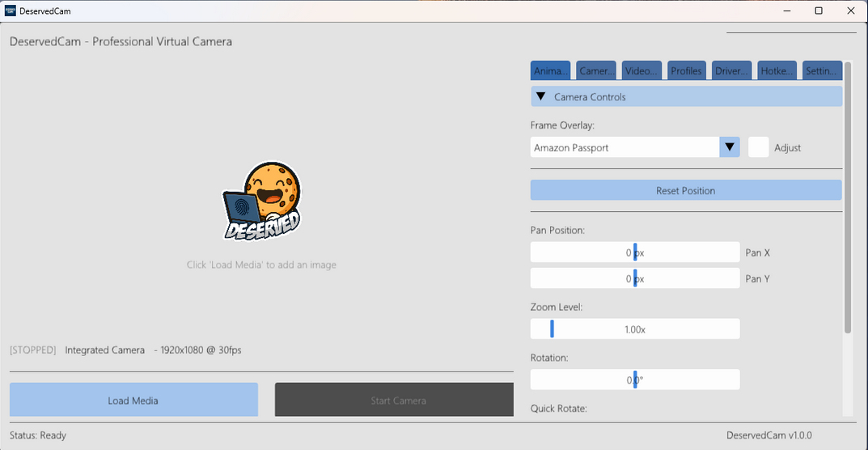Switch to the Hotkeys tab
The width and height of the screenshot is (868, 450).
pos(777,71)
